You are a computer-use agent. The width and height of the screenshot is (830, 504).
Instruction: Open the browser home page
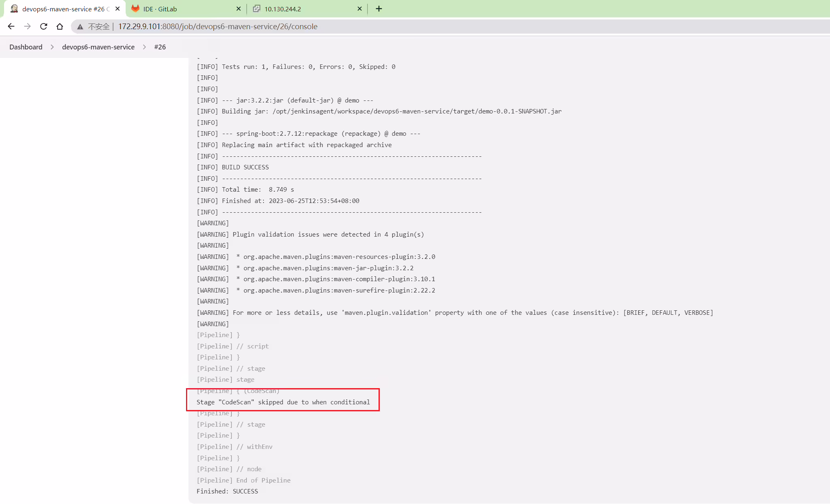[60, 26]
